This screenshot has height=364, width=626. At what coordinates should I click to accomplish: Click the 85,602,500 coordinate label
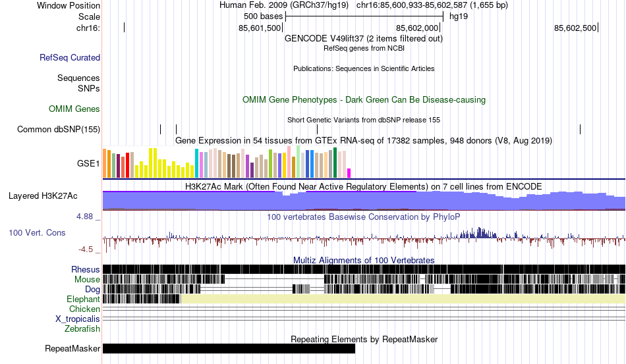click(x=575, y=28)
